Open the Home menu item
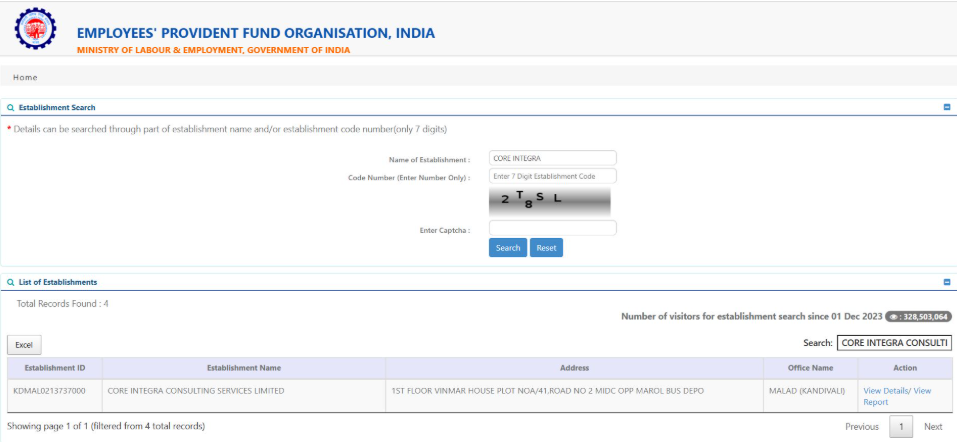This screenshot has width=957, height=442. pyautogui.click(x=25, y=77)
